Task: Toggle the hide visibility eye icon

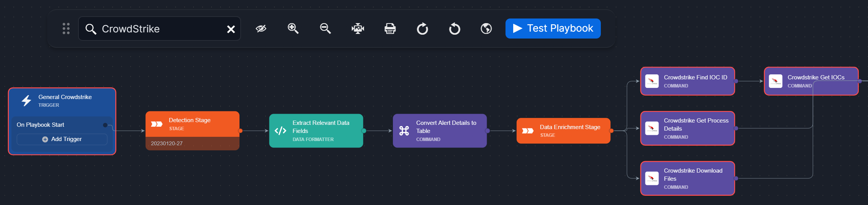Action: click(x=261, y=29)
